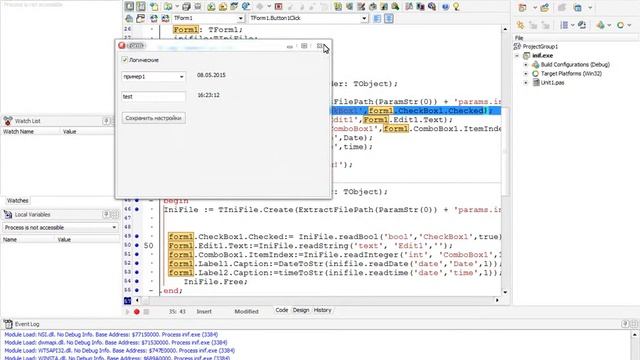
Task: Click Add File to Project icon
Action: click(x=211, y=7)
